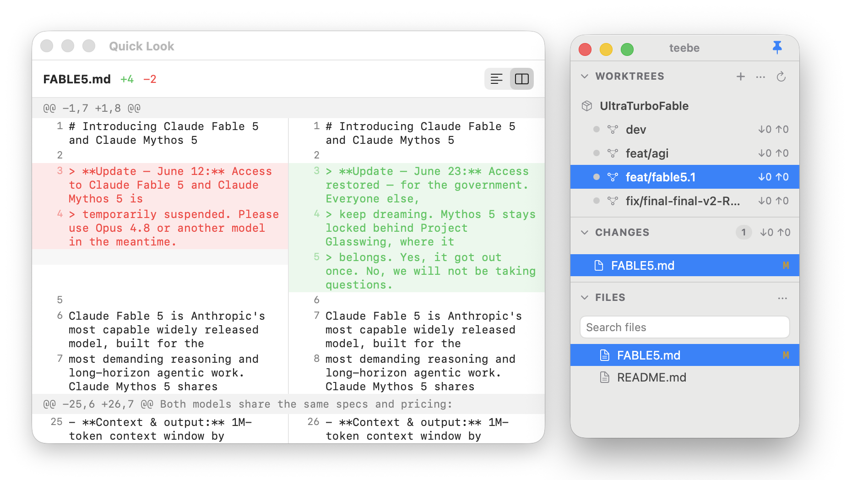Click right pane line 8 paragraph
The width and height of the screenshot is (868, 480).
pyautogui.click(x=417, y=372)
